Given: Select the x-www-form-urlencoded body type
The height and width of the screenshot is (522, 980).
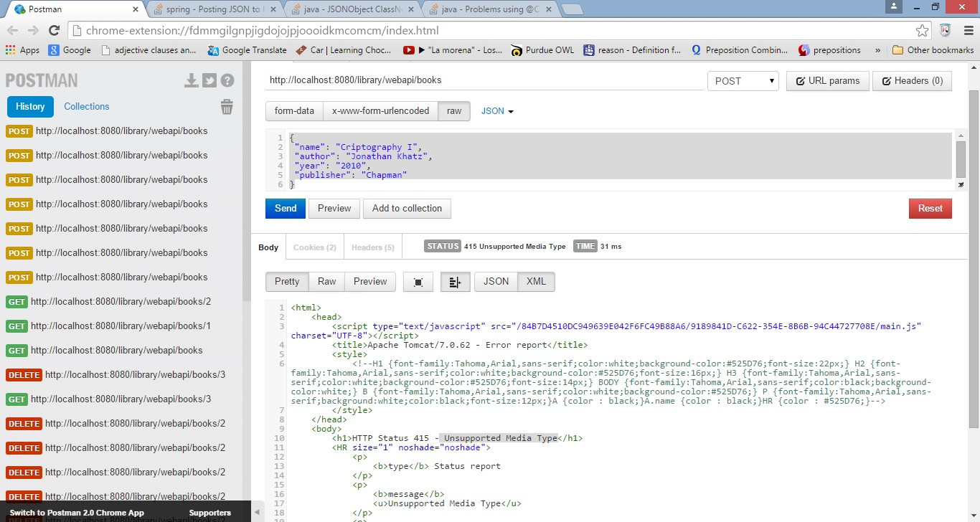Looking at the screenshot, I should tap(380, 110).
